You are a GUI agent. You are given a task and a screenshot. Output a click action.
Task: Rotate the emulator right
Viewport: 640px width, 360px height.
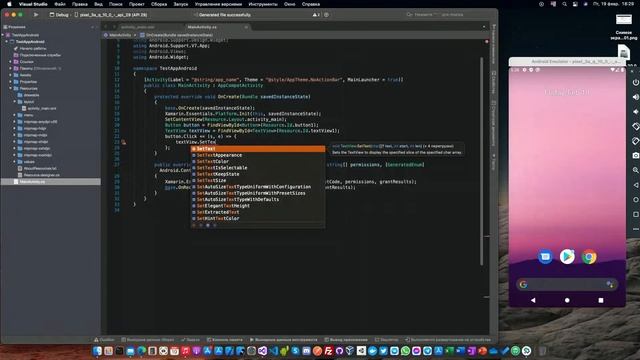(x=636, y=141)
